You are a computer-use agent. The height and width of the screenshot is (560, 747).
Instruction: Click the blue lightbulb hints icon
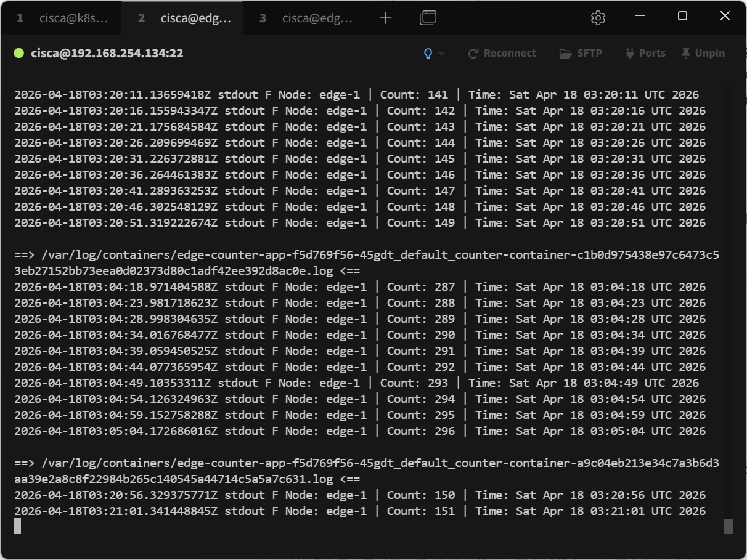click(x=428, y=54)
